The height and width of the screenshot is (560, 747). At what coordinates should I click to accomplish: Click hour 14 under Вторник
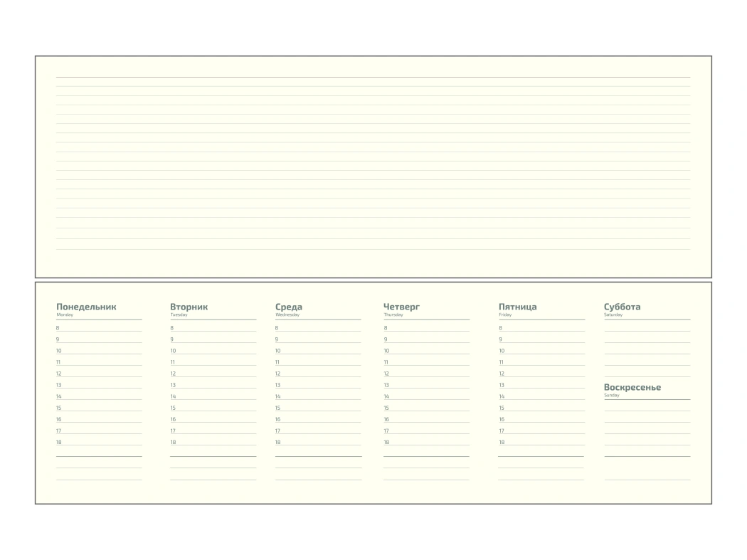click(173, 396)
